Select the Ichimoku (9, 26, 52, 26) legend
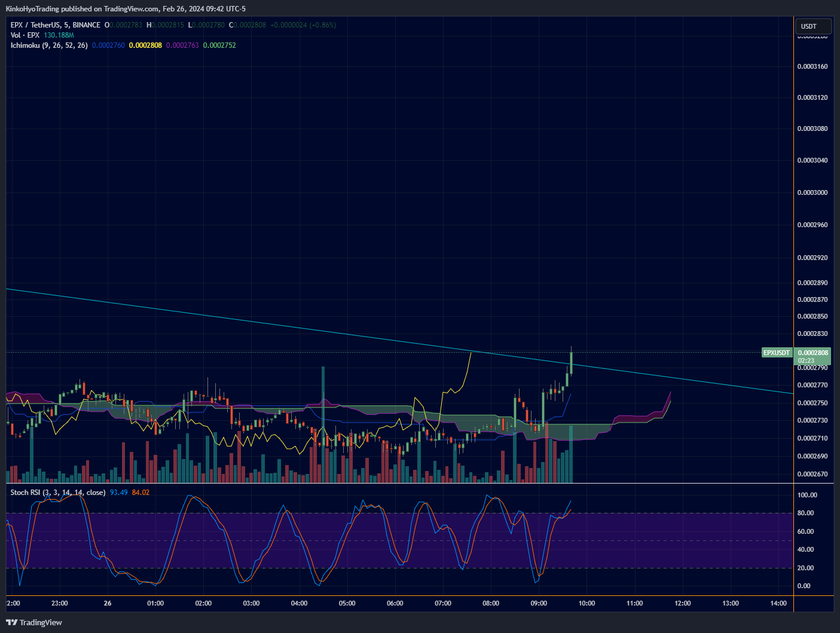The height and width of the screenshot is (633, 840). (49, 45)
